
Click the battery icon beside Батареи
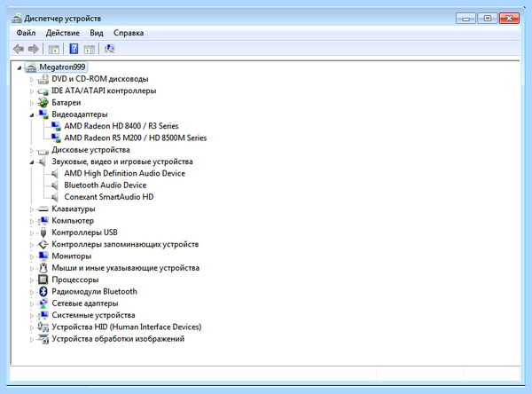click(x=43, y=103)
